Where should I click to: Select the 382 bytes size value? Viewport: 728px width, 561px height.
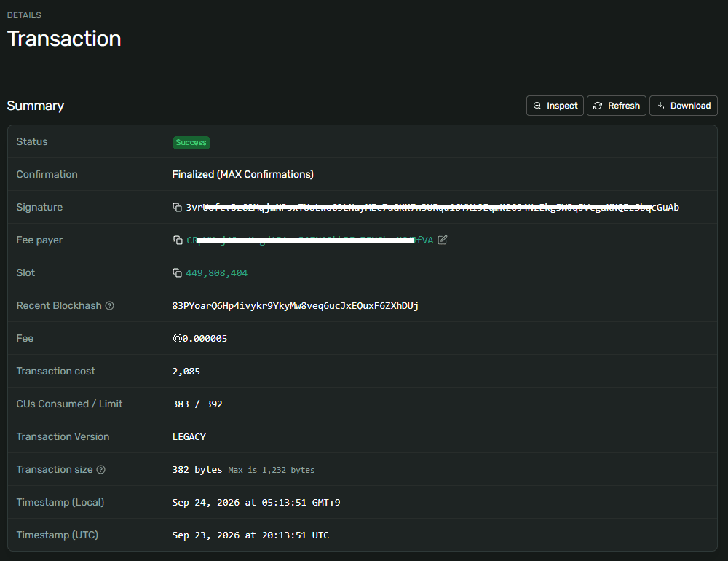point(197,469)
